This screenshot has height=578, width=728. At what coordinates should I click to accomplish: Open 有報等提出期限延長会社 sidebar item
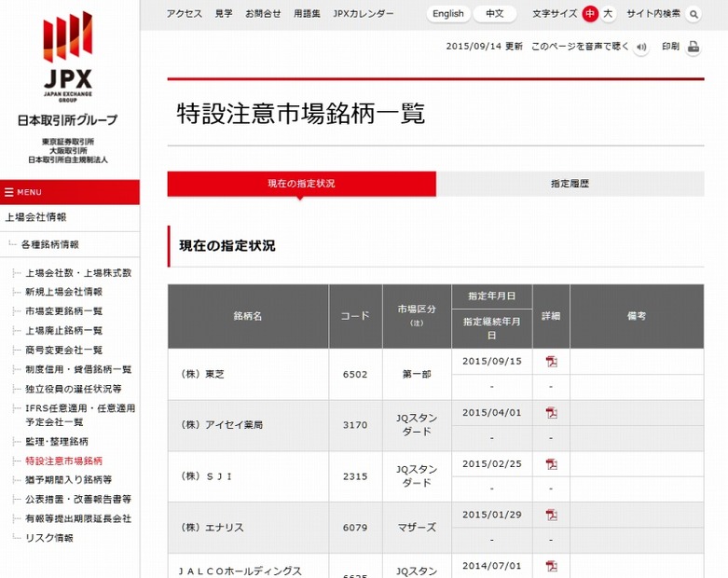pyautogui.click(x=78, y=518)
